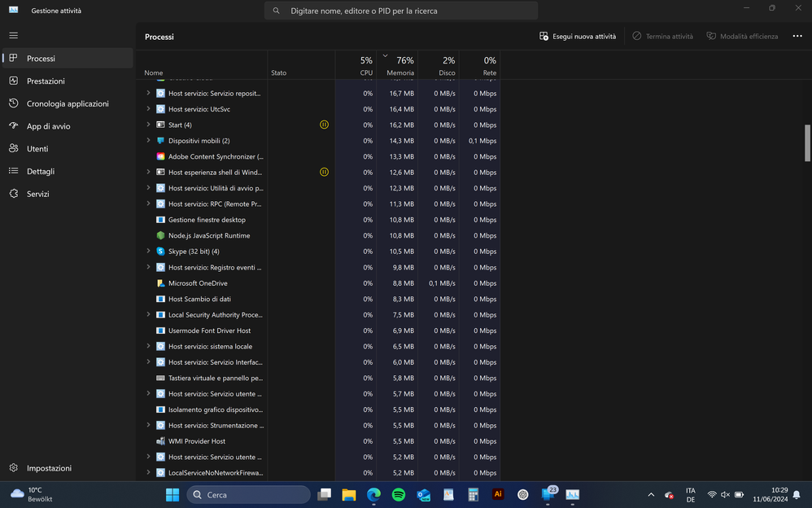Launch Microsoft Edge from the taskbar
This screenshot has width=812, height=508.
(x=374, y=494)
